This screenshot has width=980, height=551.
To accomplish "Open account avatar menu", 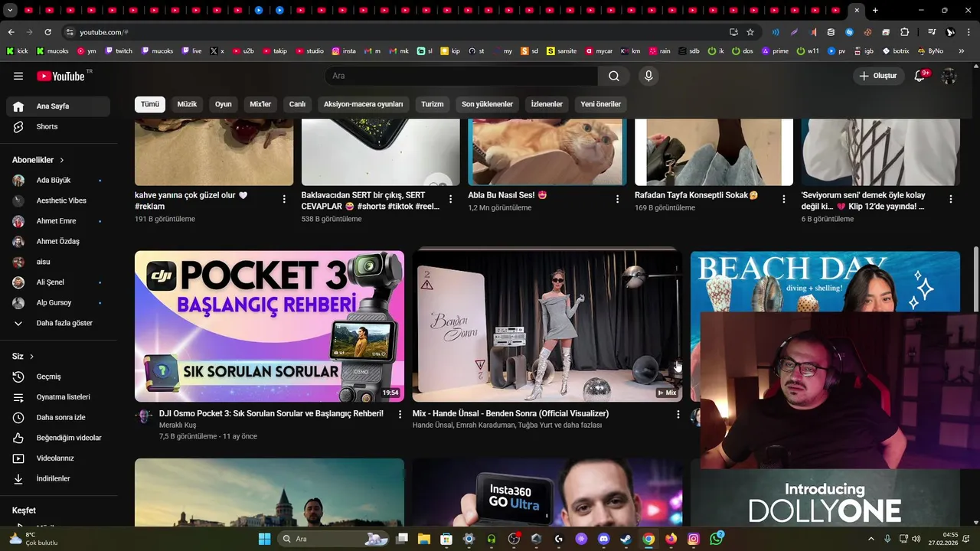I will pyautogui.click(x=949, y=76).
